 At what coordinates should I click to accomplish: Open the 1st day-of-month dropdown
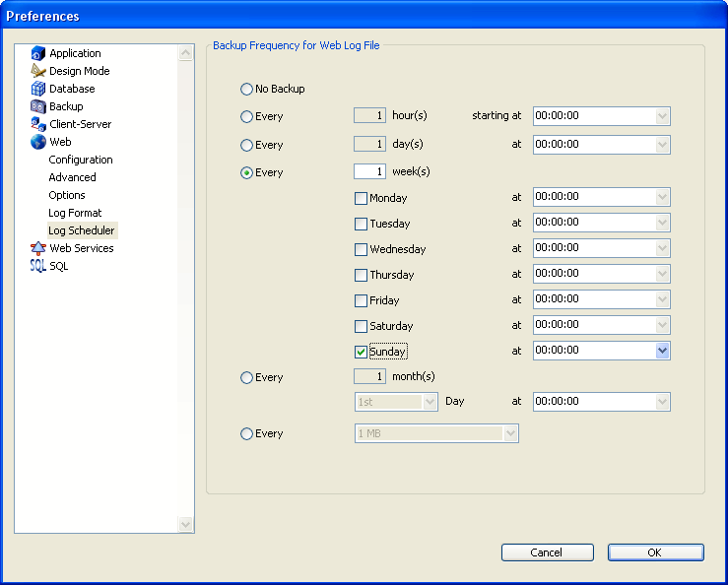(x=430, y=401)
